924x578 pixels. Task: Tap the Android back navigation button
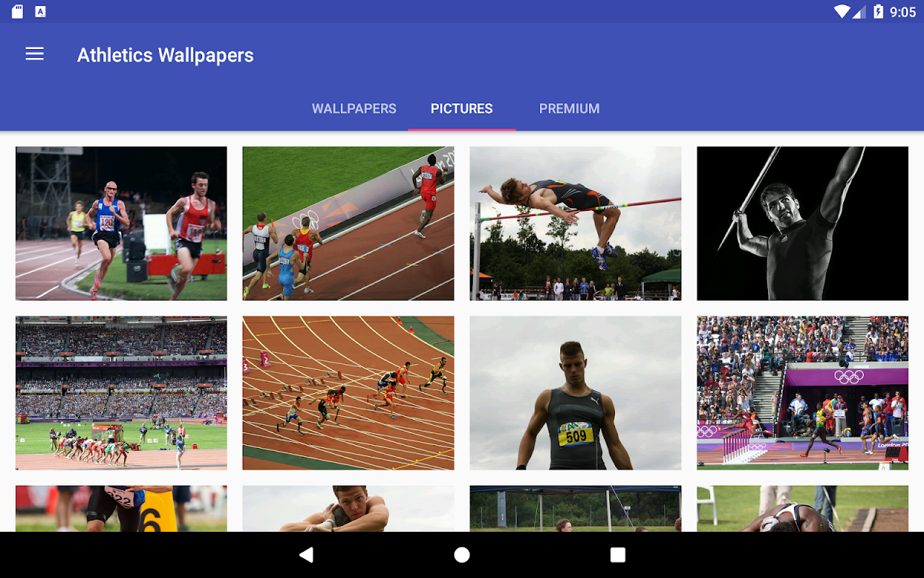(x=307, y=555)
